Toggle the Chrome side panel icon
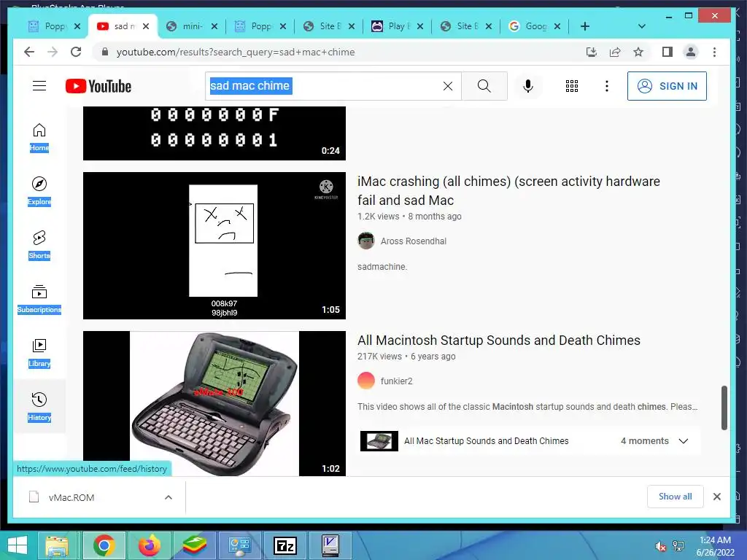The width and height of the screenshot is (747, 560). 667,52
